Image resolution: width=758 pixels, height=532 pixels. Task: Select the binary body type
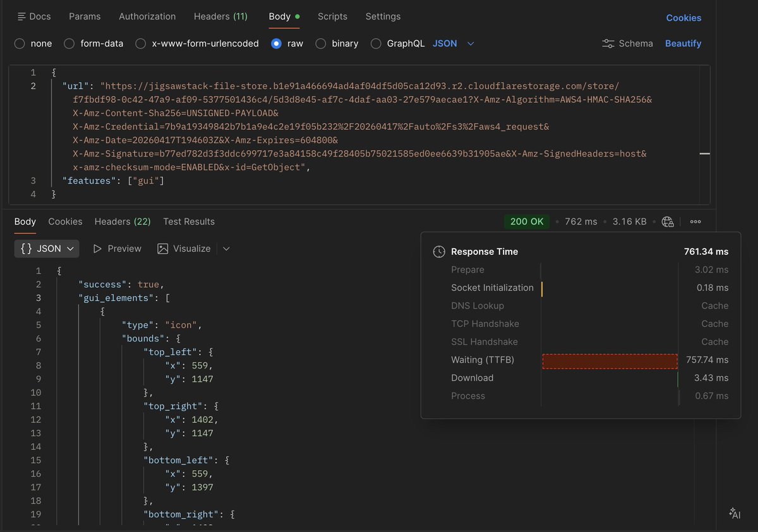click(x=321, y=44)
